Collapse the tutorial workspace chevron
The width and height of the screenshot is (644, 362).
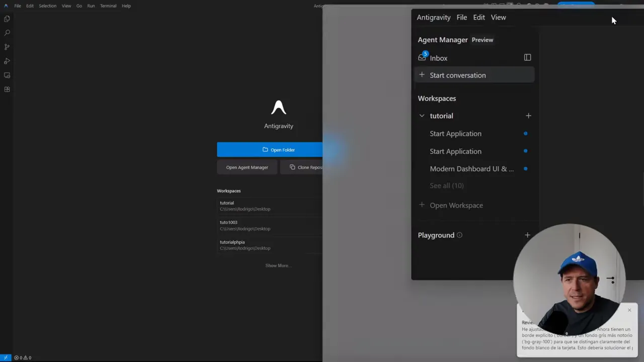click(x=422, y=116)
